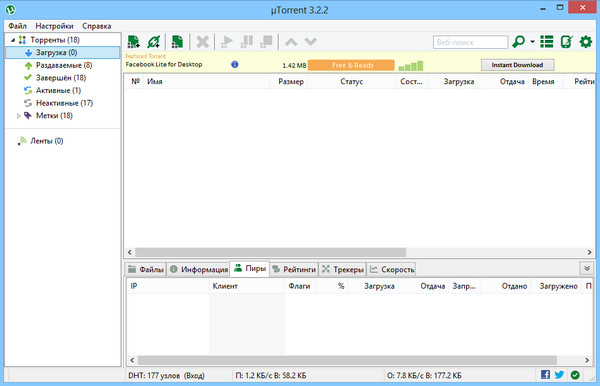Sort peers by Клиент column header
The height and width of the screenshot is (386, 600).
click(247, 286)
